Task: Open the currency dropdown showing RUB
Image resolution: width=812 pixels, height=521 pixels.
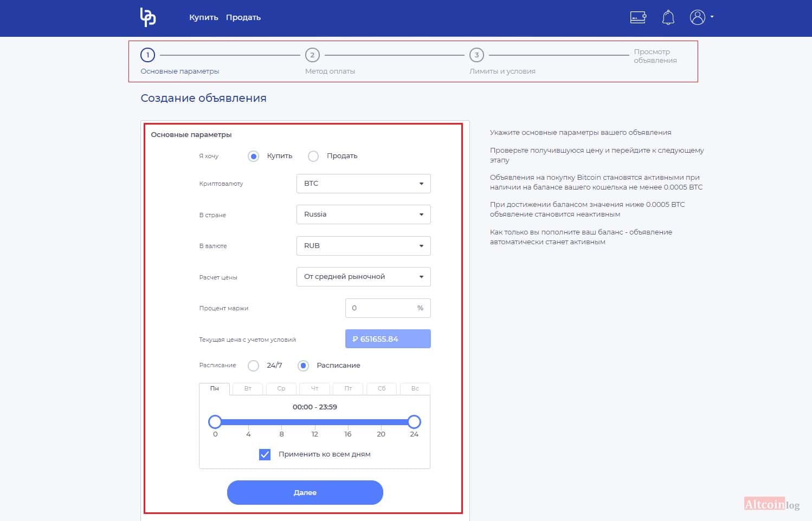Action: click(x=364, y=246)
